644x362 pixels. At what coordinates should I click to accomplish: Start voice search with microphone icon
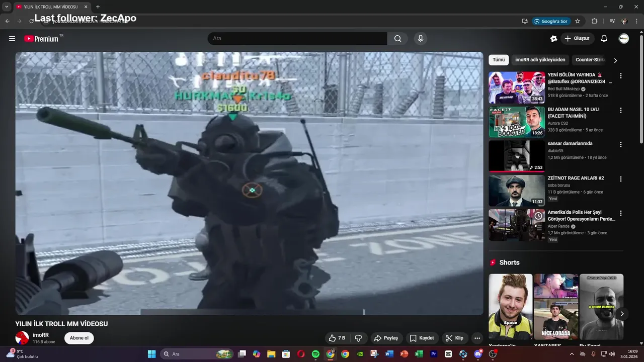point(421,39)
